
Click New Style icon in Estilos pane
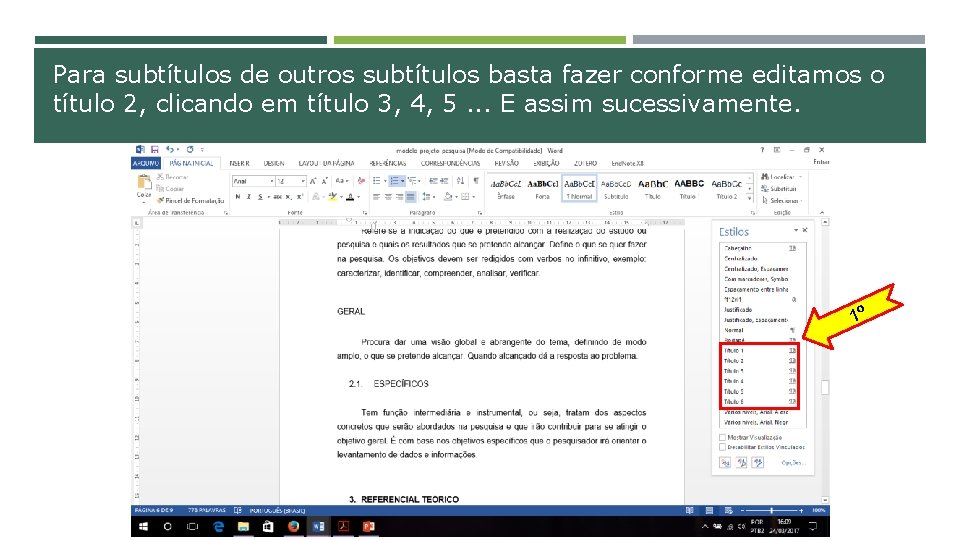click(726, 463)
